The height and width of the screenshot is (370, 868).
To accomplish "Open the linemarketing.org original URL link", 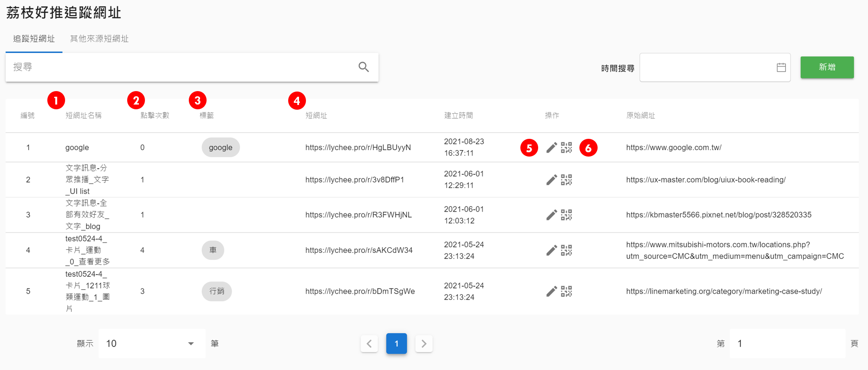I will click(x=724, y=291).
